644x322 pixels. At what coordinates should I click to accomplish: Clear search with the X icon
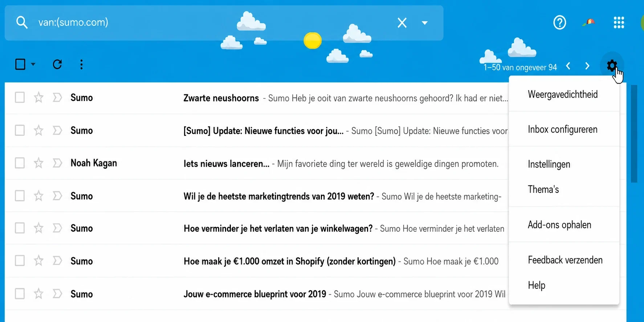tap(402, 23)
